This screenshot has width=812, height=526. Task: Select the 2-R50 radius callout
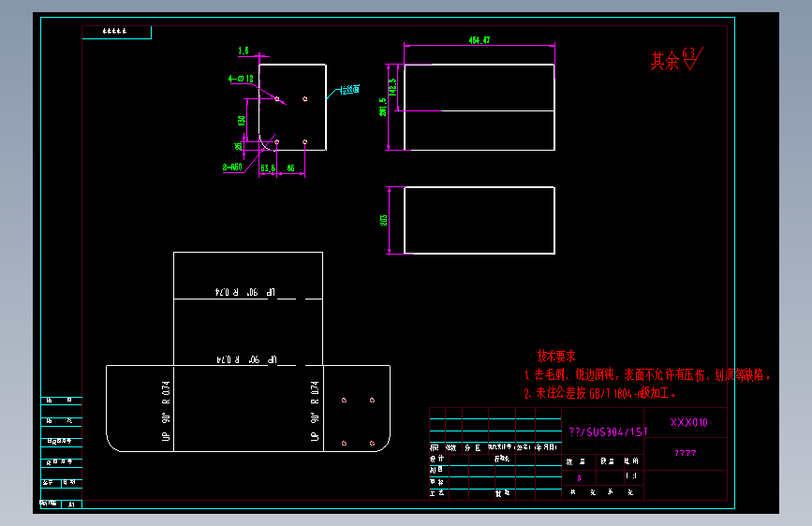point(232,168)
